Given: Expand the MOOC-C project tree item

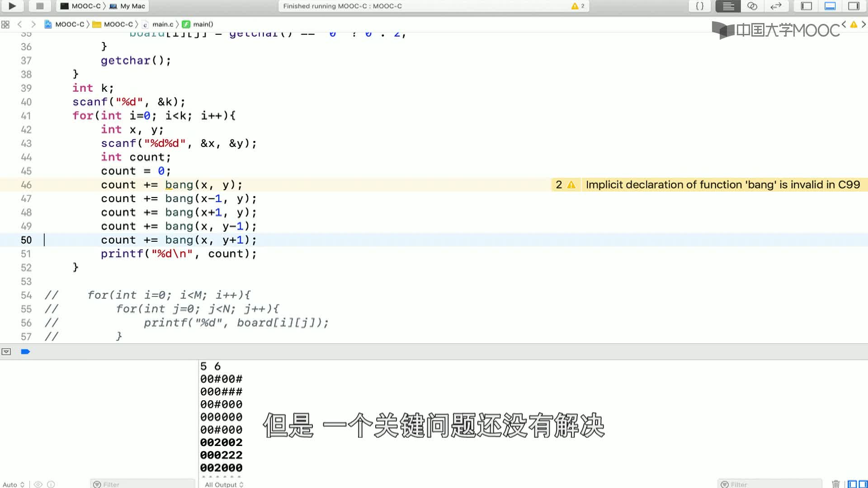Looking at the screenshot, I should [x=69, y=24].
